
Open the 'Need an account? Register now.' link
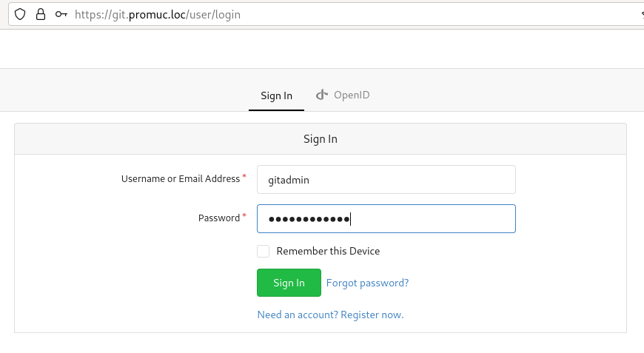tap(330, 315)
